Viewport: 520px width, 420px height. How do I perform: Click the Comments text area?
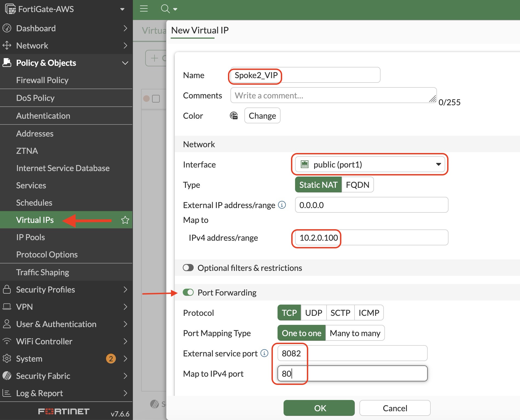tap(333, 95)
